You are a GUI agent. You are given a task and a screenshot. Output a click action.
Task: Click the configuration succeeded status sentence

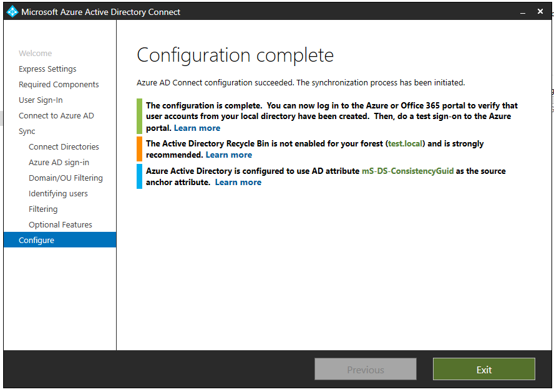301,82
